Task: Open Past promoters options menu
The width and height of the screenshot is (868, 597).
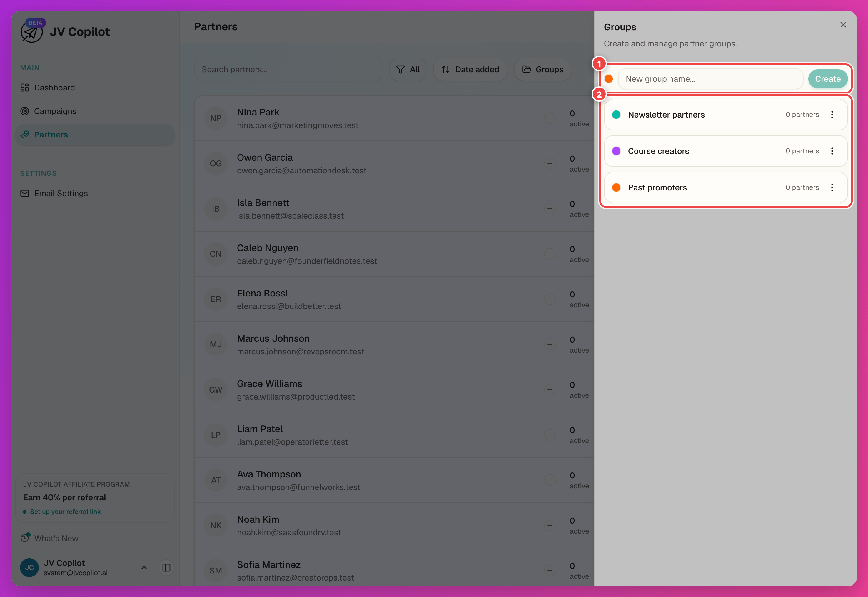Action: pyautogui.click(x=832, y=187)
